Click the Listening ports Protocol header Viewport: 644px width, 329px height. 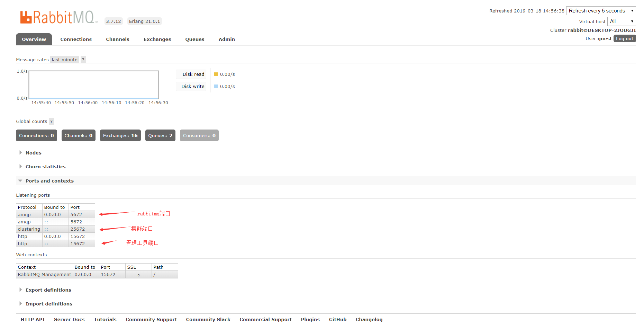(x=29, y=207)
